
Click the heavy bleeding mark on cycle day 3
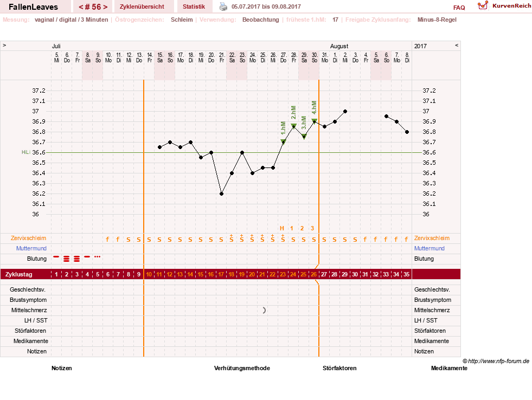click(x=76, y=259)
